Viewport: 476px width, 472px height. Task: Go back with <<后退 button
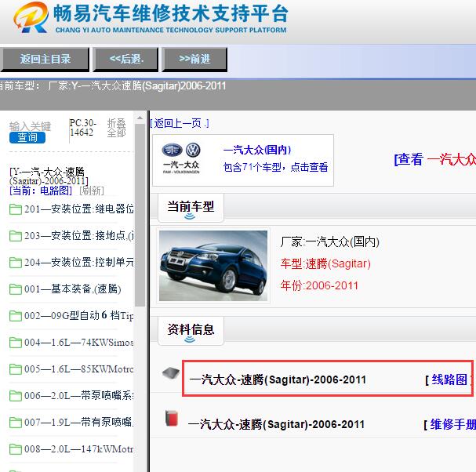pos(125,59)
